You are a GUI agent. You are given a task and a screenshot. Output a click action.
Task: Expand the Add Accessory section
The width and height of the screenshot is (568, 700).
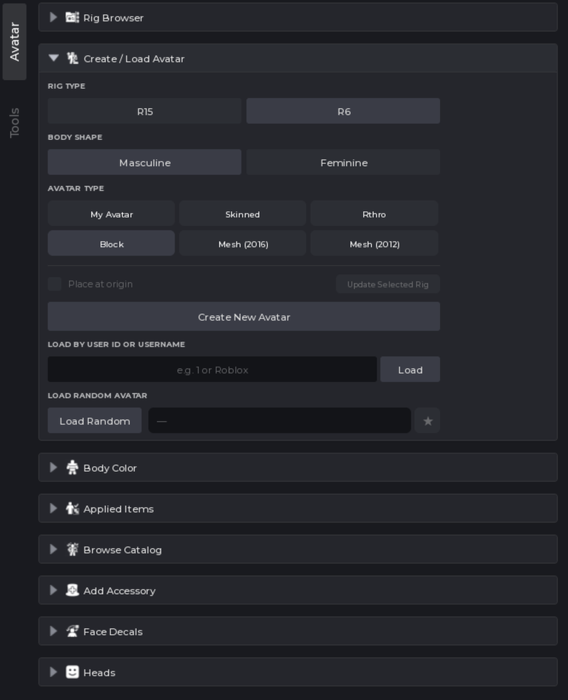54,590
